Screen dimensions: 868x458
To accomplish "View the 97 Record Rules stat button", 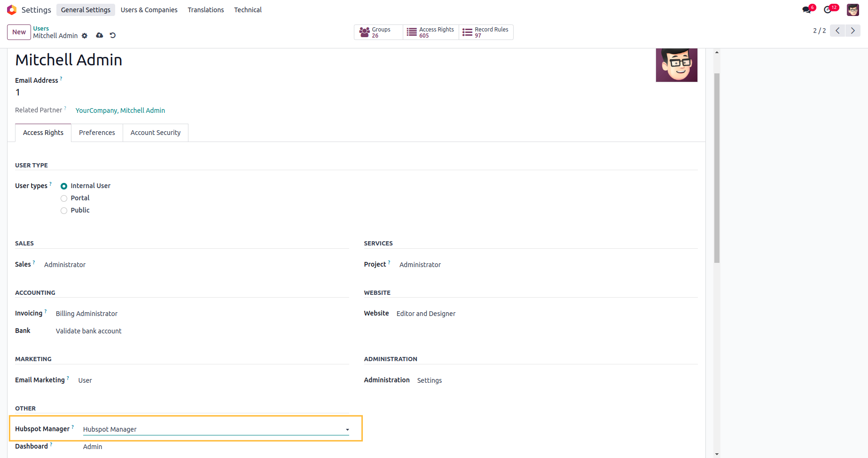I will [486, 32].
